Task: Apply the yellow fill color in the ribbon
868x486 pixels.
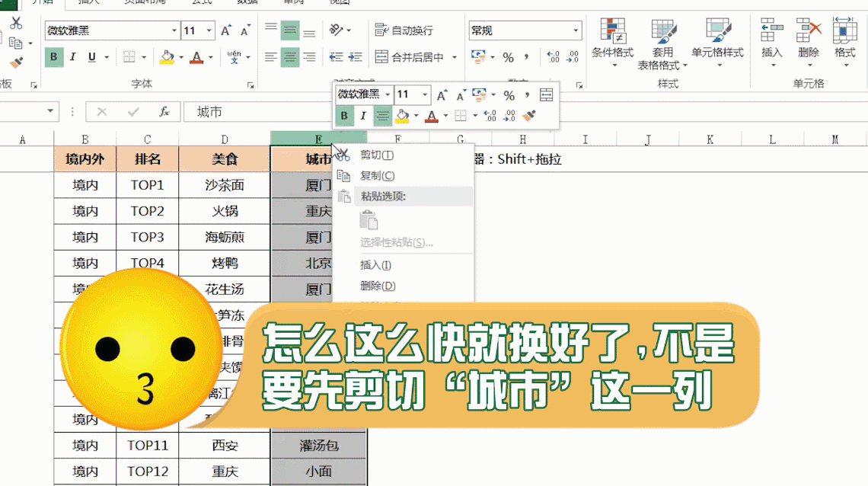Action: (167, 57)
